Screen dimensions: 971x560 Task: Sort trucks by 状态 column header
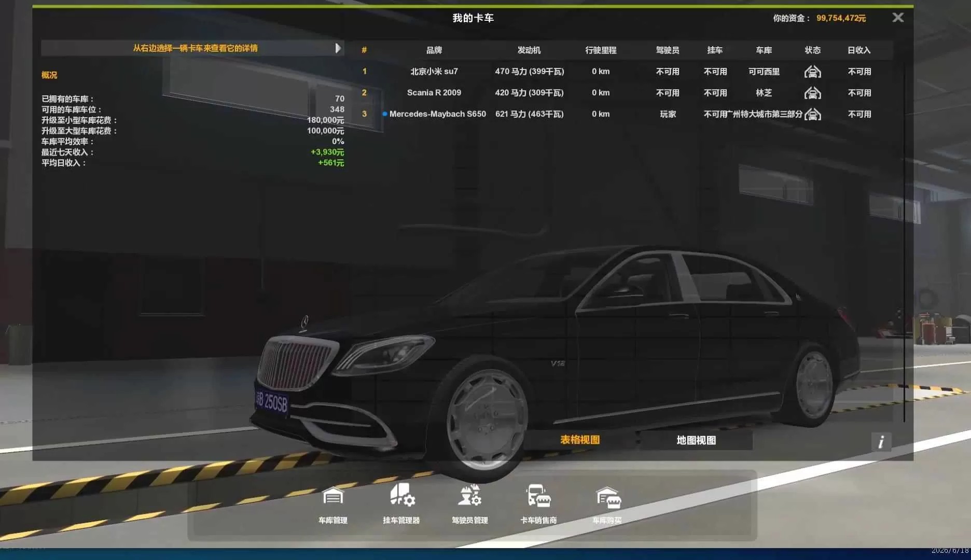click(x=813, y=50)
